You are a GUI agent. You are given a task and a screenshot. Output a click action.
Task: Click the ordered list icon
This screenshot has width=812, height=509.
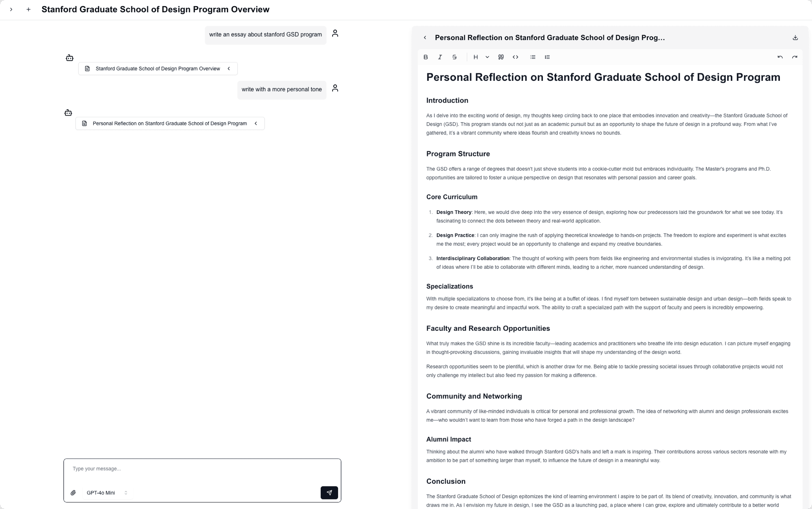(547, 57)
